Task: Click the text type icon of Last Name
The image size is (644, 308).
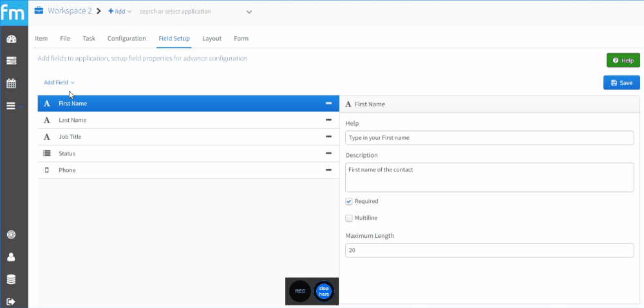Action: click(47, 120)
